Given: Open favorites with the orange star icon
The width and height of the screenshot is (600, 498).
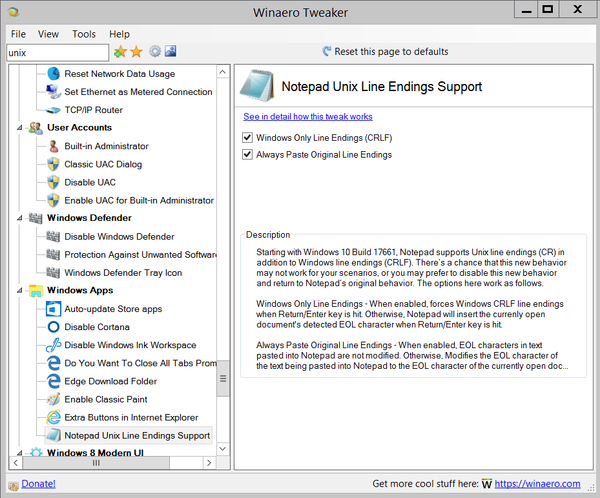Looking at the screenshot, I should click(136, 52).
